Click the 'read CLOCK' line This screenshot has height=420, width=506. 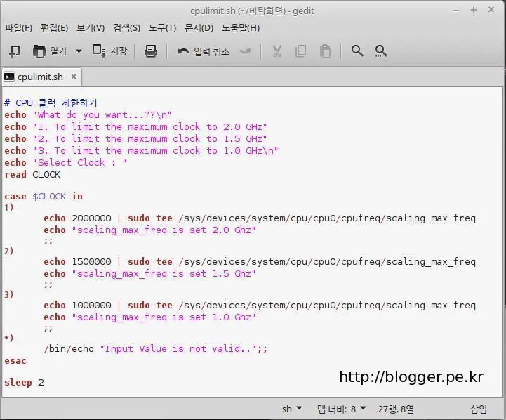pos(32,175)
